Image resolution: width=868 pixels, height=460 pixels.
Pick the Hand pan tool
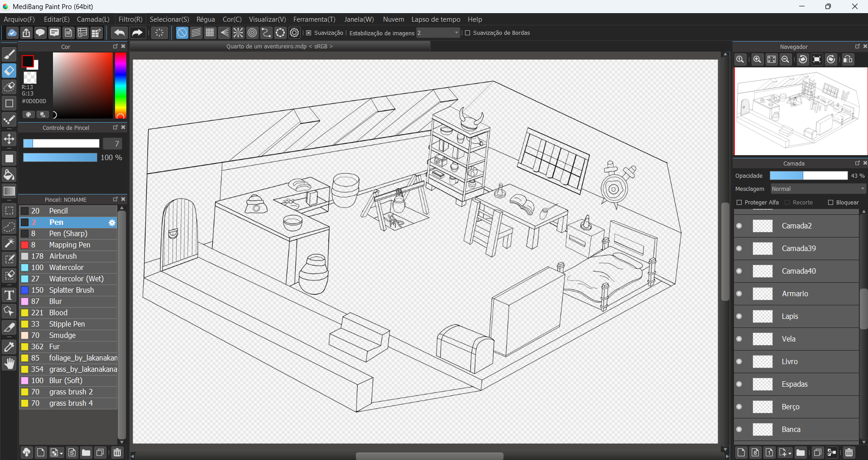click(x=9, y=364)
